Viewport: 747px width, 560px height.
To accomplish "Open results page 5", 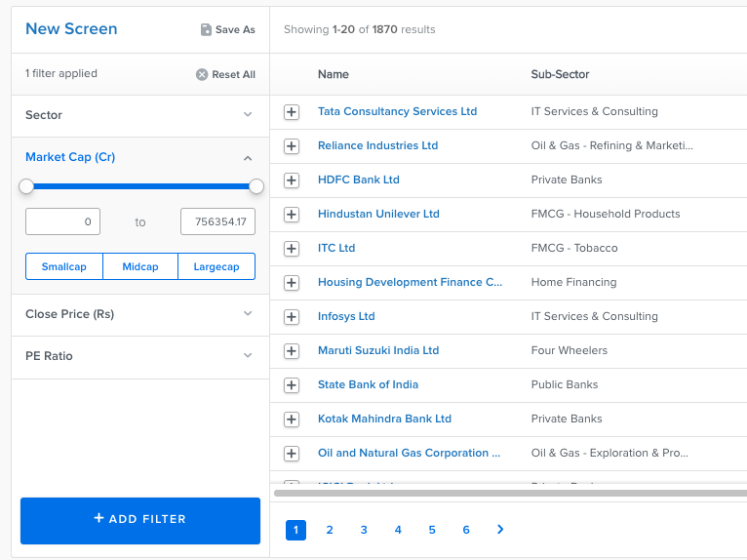I will [432, 530].
